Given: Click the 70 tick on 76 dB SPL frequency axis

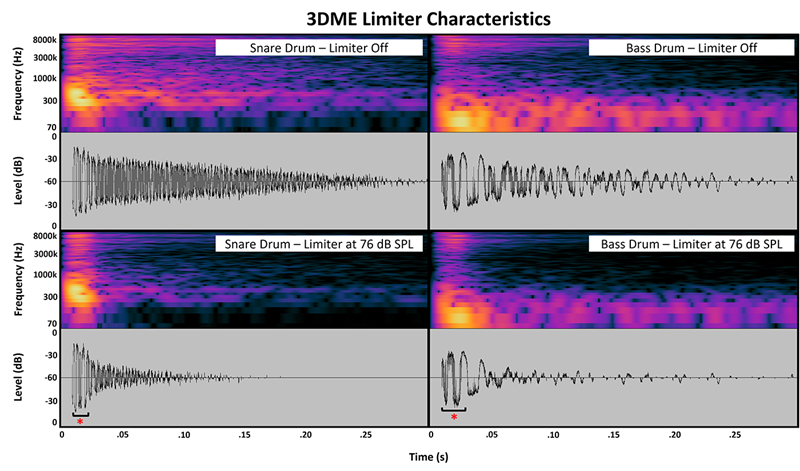Looking at the screenshot, I should (52, 324).
